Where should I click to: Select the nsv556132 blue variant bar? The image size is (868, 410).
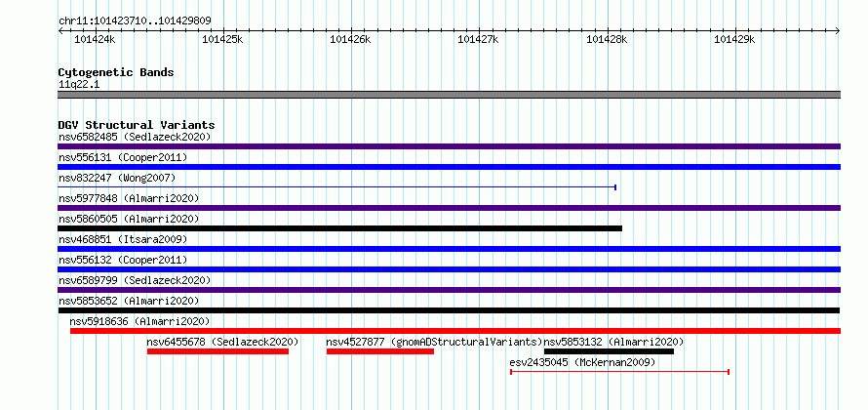[x=449, y=269]
